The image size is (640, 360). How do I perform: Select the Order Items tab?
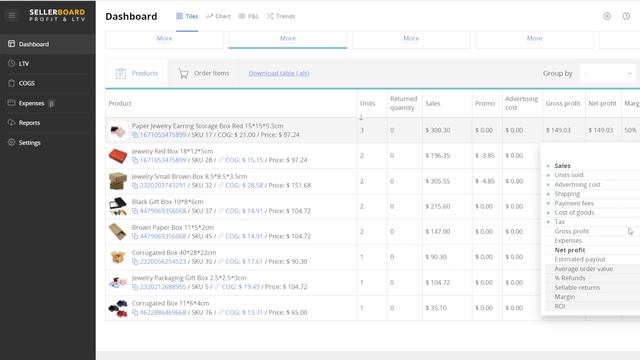tap(203, 73)
